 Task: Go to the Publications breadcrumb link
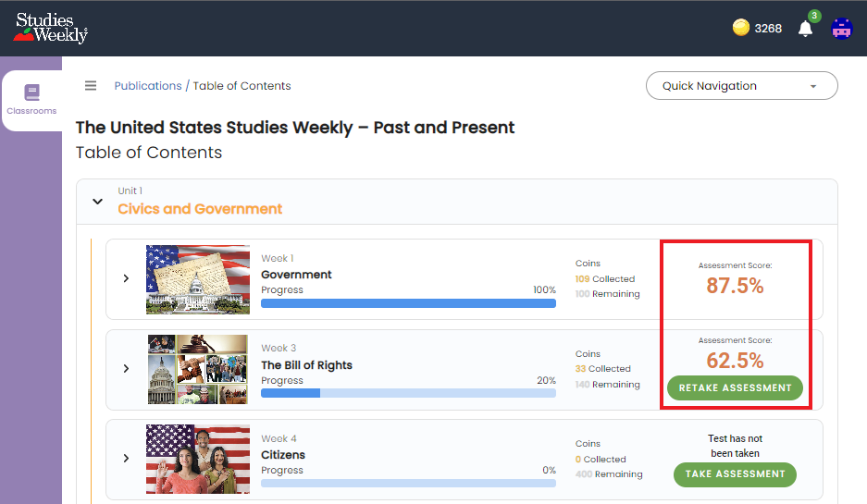point(148,86)
